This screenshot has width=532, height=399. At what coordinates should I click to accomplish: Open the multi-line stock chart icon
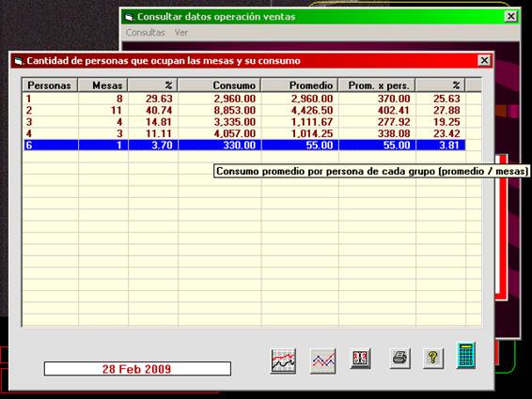[x=284, y=361]
